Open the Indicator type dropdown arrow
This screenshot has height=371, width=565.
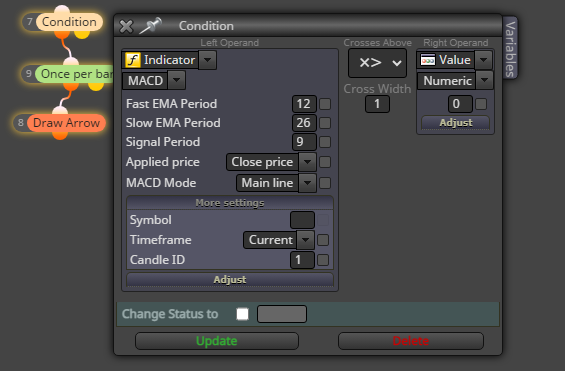(208, 60)
